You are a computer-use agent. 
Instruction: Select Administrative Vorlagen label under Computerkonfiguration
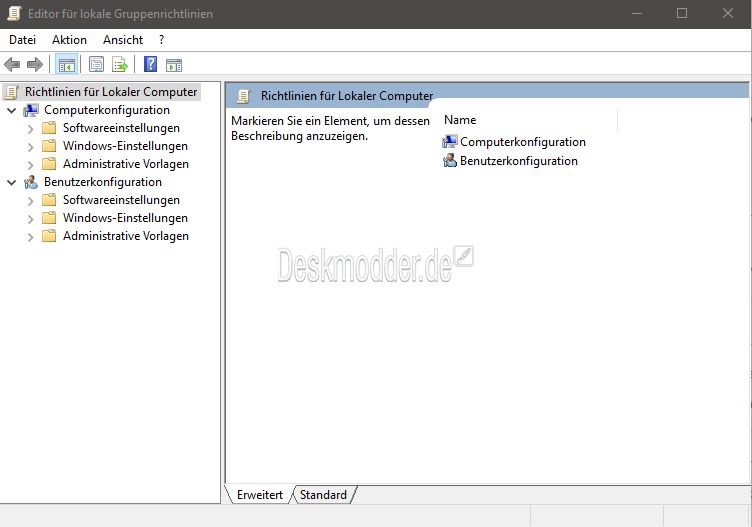click(x=126, y=164)
